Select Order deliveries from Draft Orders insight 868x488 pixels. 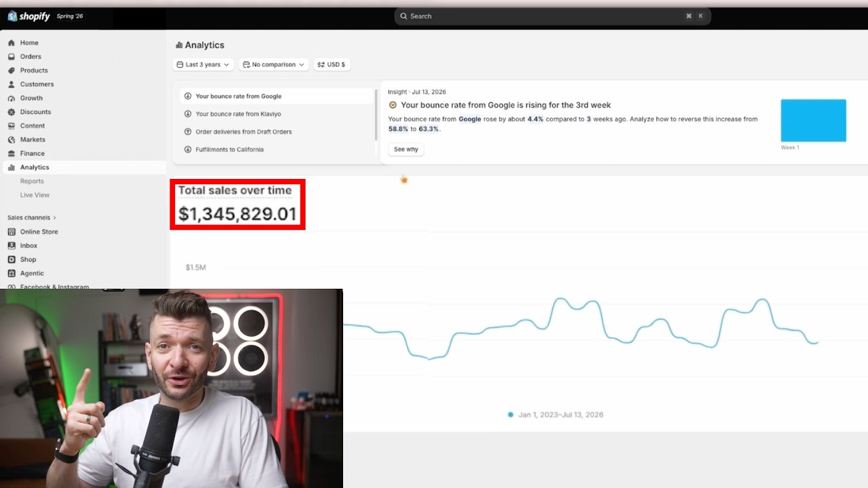coord(277,131)
